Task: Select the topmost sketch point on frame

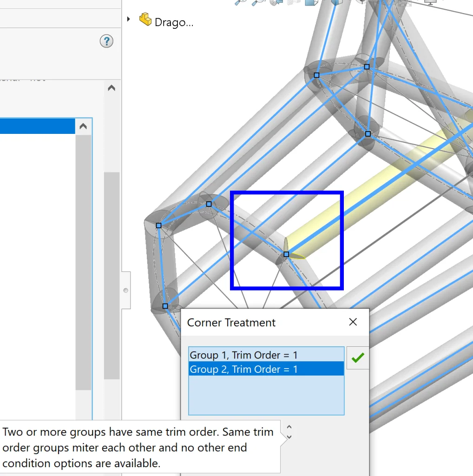Action: click(367, 67)
